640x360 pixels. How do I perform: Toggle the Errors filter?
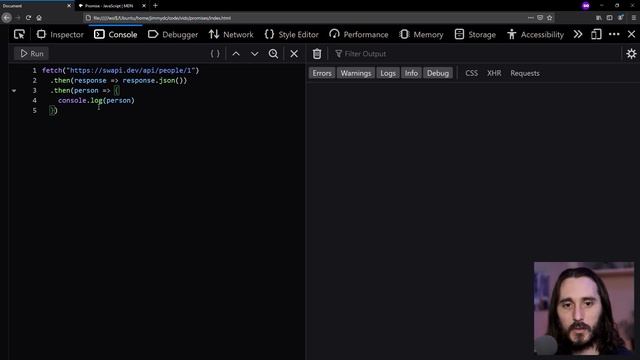tap(322, 73)
